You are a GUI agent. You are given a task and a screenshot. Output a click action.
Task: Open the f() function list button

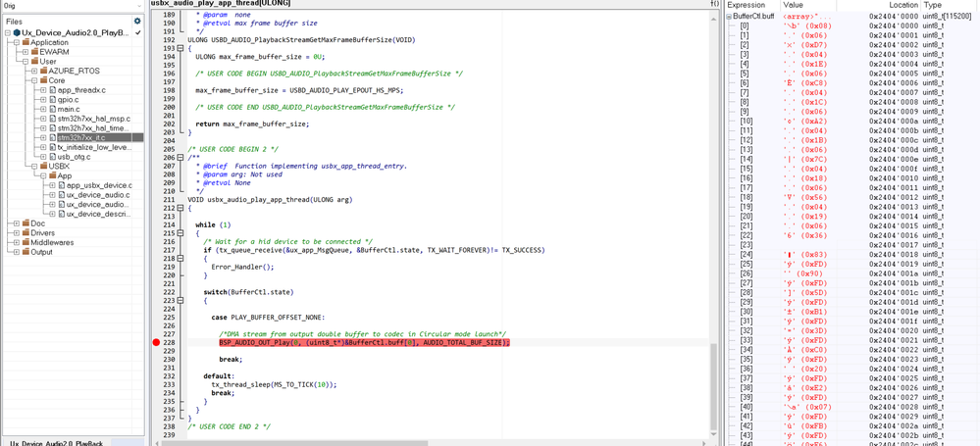[714, 3]
